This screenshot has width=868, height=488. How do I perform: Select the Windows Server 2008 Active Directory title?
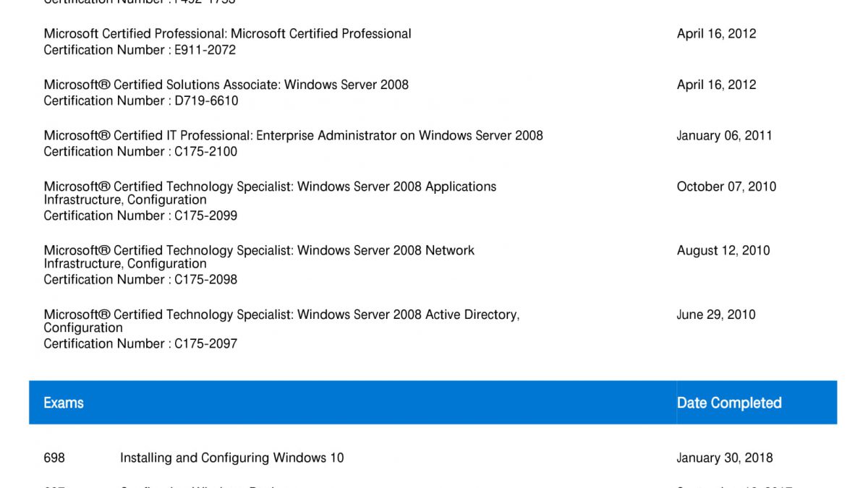pos(281,321)
